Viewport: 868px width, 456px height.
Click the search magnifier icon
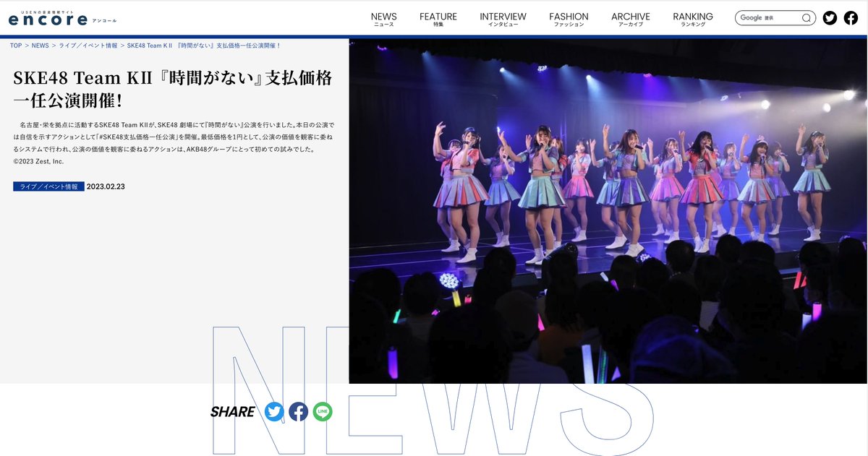pos(806,18)
